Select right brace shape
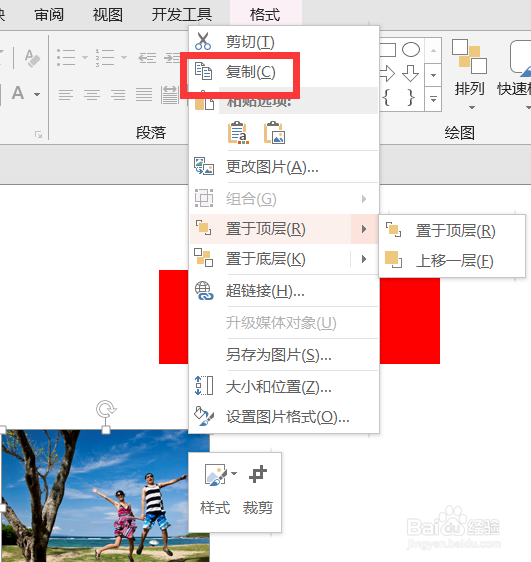This screenshot has width=531, height=562. (x=411, y=97)
